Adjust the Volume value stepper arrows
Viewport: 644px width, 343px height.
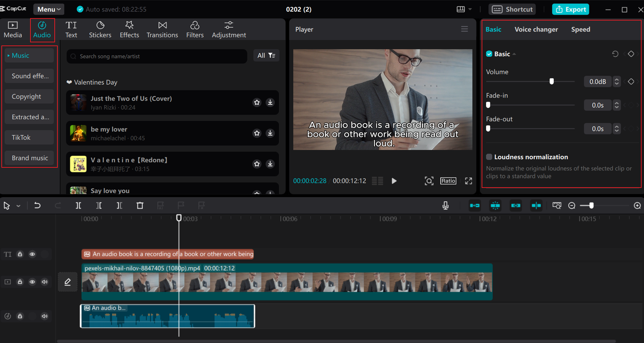[617, 81]
